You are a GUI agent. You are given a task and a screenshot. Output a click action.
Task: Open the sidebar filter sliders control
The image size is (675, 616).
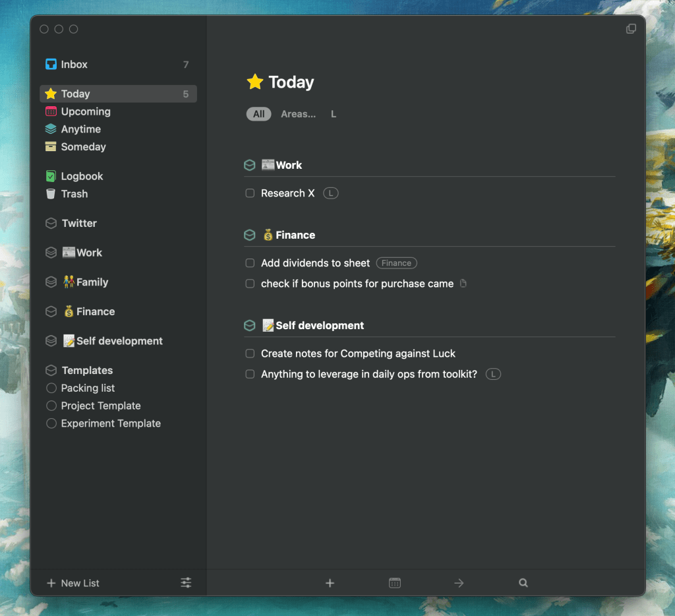pyautogui.click(x=185, y=583)
